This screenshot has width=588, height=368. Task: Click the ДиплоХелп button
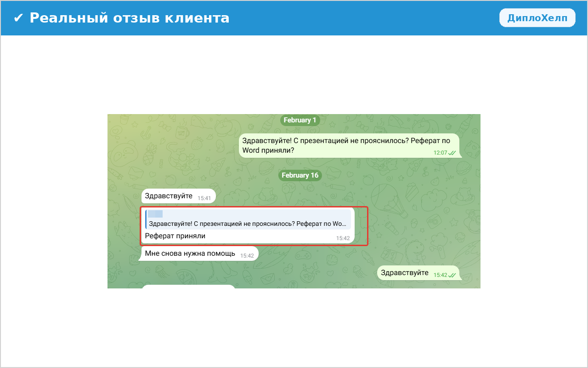click(x=537, y=18)
